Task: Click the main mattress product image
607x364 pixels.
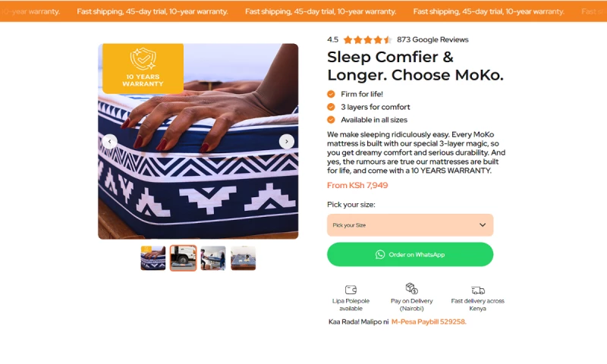Action: 198,174
